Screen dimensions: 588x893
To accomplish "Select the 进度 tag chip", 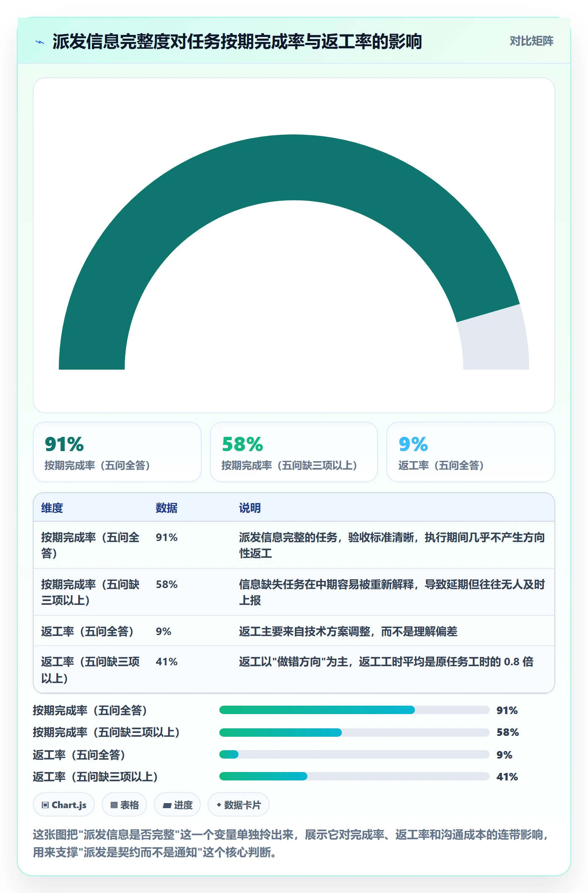I will click(x=177, y=805).
